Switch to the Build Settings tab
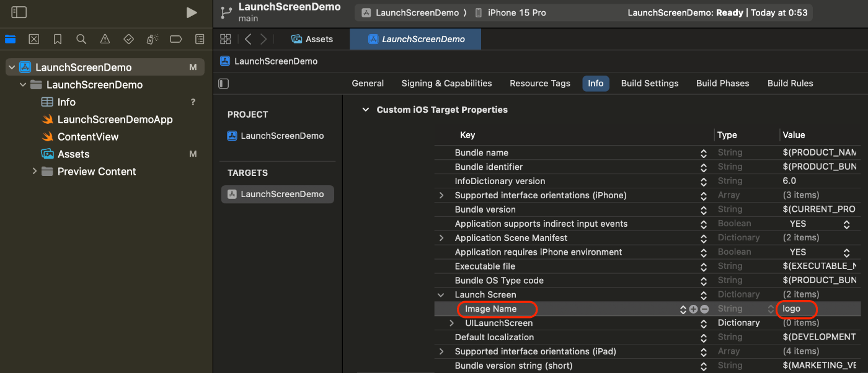The image size is (868, 373). [x=650, y=84]
